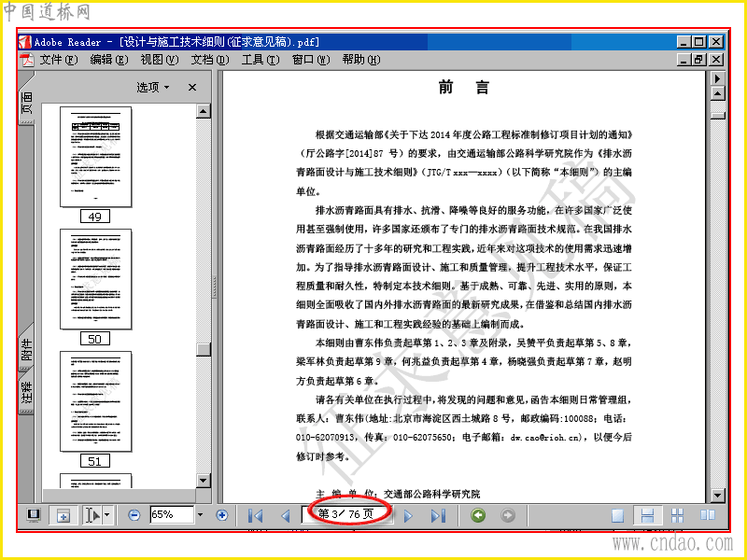Click the thumbnail panel scrollbar handle
Viewport: 747px width, 560px height.
pos(204,349)
